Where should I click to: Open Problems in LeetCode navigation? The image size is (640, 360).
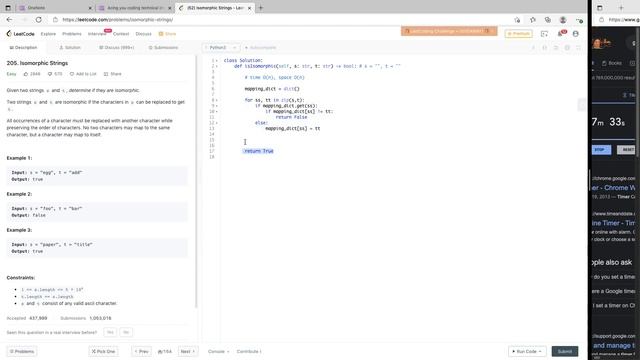(72, 34)
